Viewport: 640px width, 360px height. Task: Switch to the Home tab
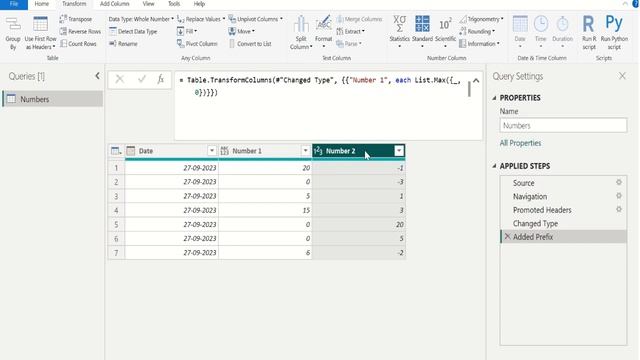(42, 4)
